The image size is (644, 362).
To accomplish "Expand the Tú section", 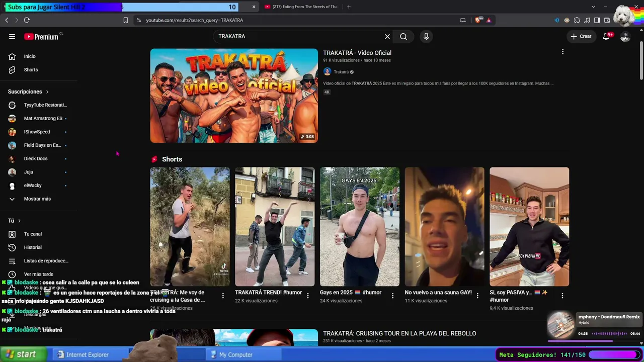I will [x=15, y=221].
